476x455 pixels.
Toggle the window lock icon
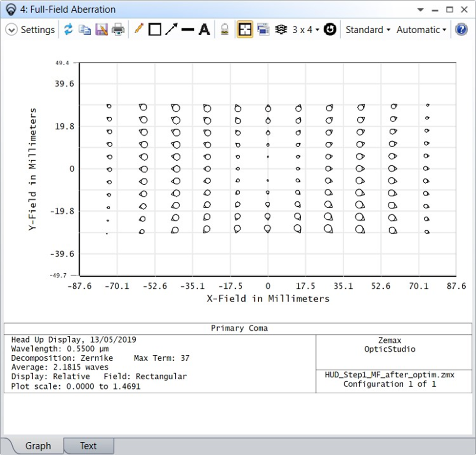coord(225,30)
